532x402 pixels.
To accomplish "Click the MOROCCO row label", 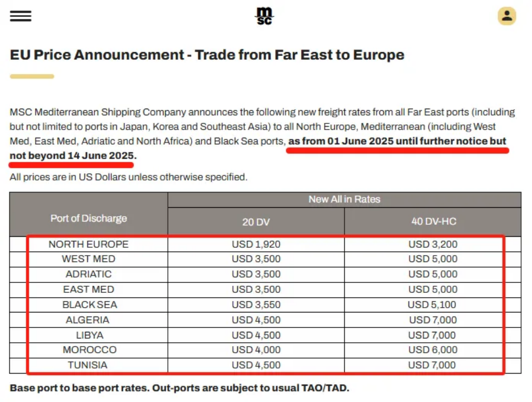I will (89, 350).
